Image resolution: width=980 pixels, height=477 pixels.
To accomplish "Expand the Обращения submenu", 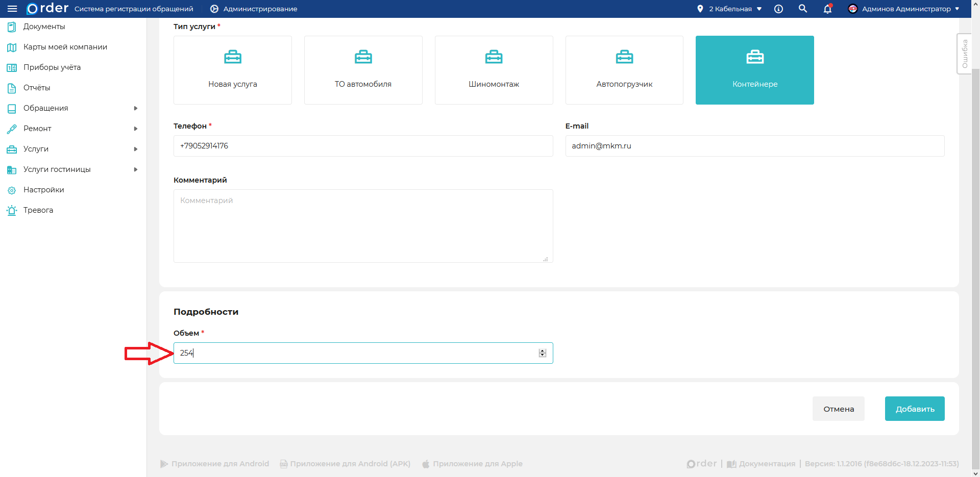I will (x=136, y=108).
